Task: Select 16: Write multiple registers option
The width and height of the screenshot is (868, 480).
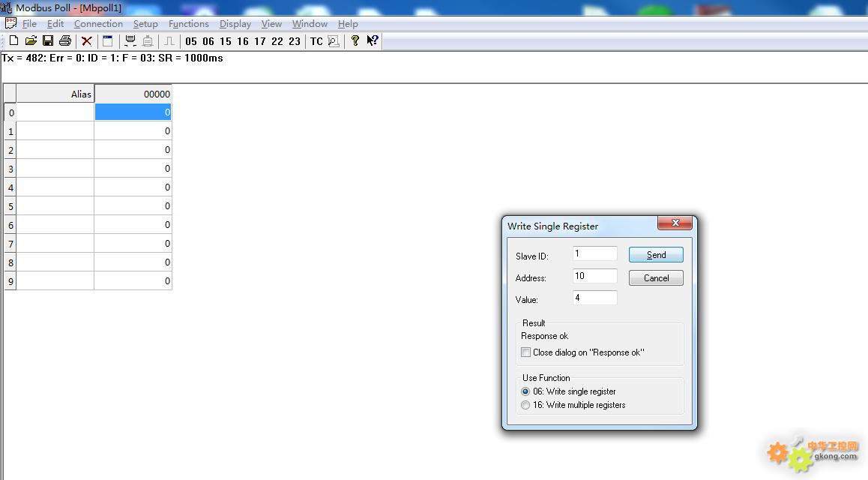Action: tap(525, 405)
